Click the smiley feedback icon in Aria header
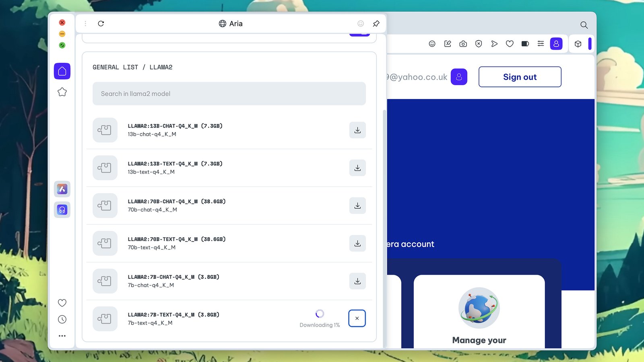 point(361,24)
